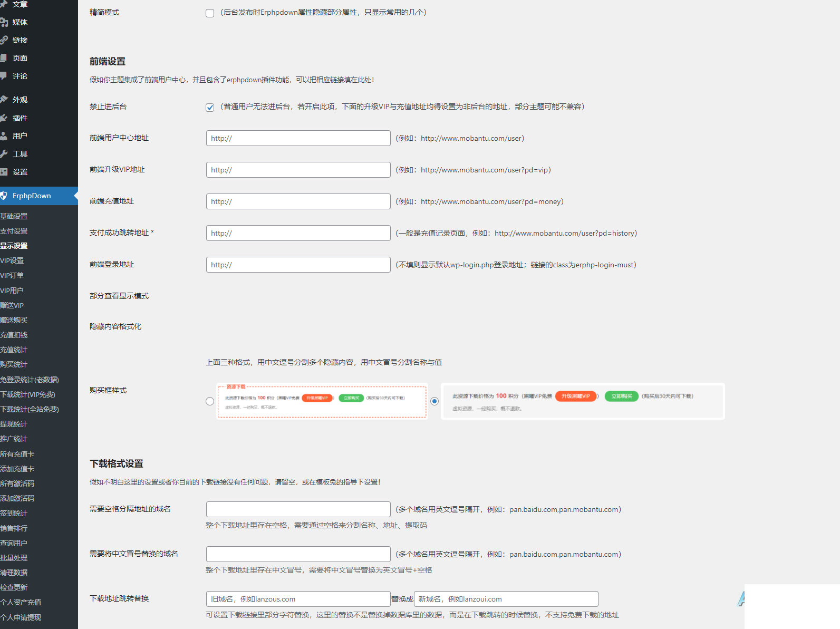The image size is (840, 629).
Task: Uncheck the 禁止进后台 checkbox
Action: (210, 108)
